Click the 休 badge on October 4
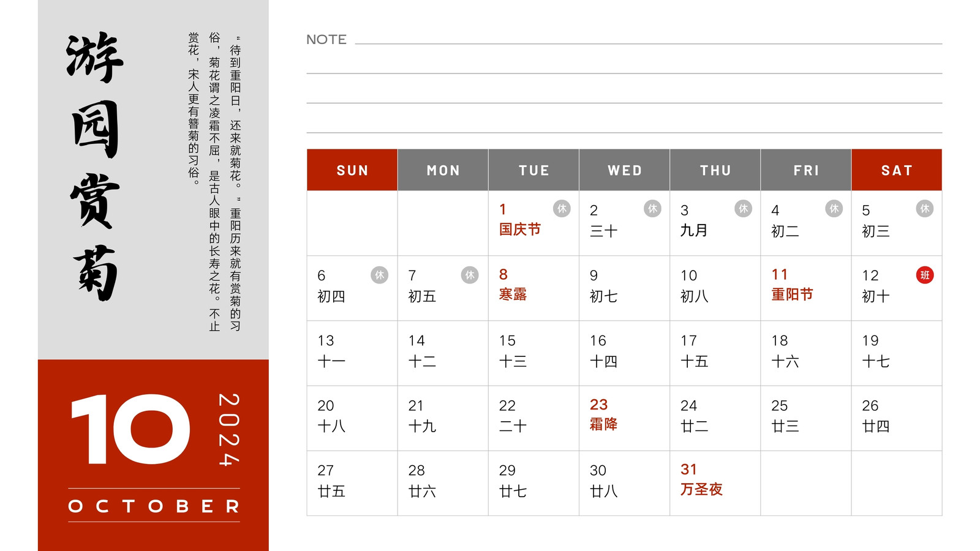 point(834,209)
